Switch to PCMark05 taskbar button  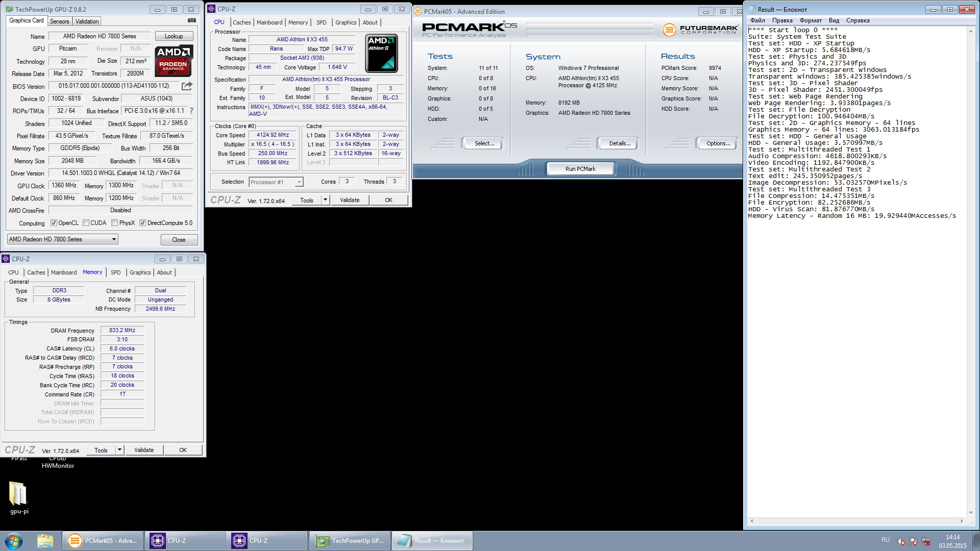tap(103, 541)
